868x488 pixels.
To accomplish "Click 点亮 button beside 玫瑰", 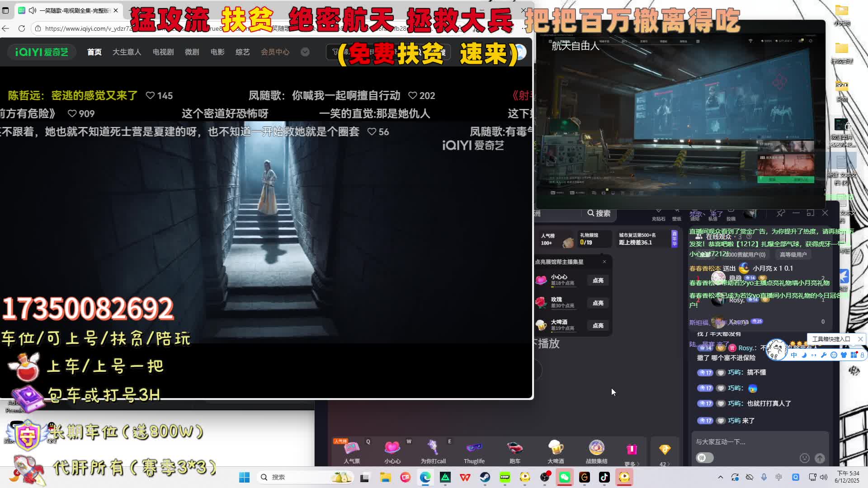I will 598,303.
